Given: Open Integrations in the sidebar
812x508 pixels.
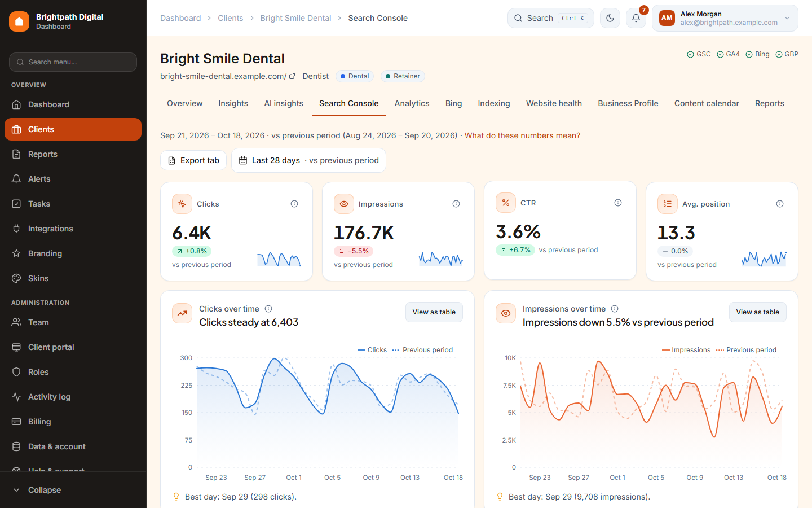Looking at the screenshot, I should 73,229.
